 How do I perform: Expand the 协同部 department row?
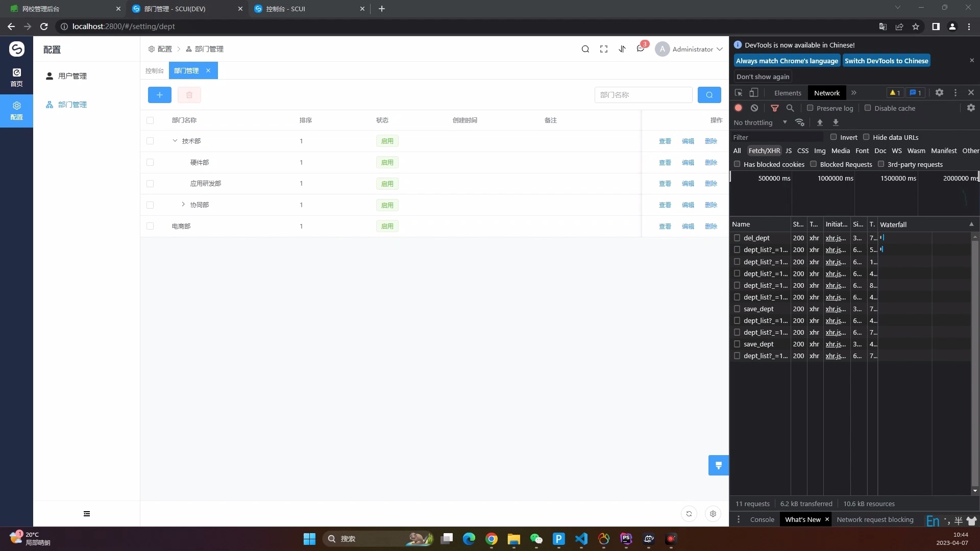click(184, 205)
